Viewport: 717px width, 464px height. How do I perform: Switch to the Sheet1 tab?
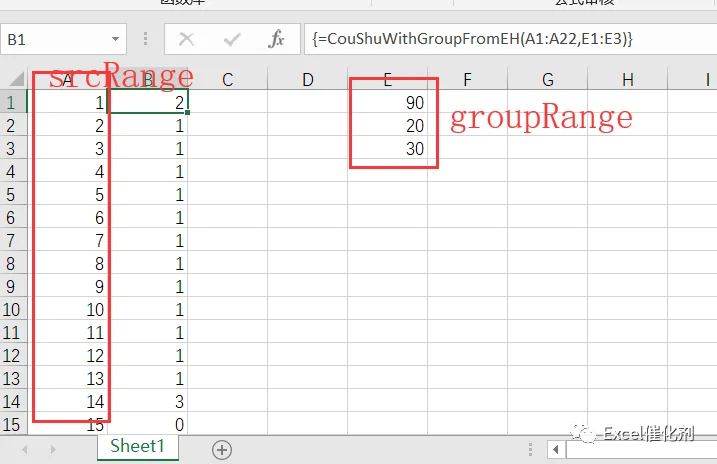click(138, 446)
